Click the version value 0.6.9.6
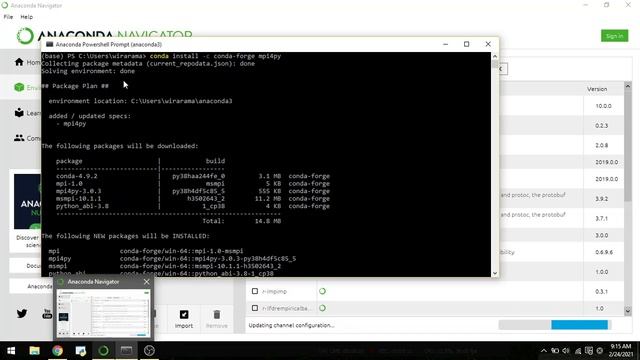 [604, 252]
